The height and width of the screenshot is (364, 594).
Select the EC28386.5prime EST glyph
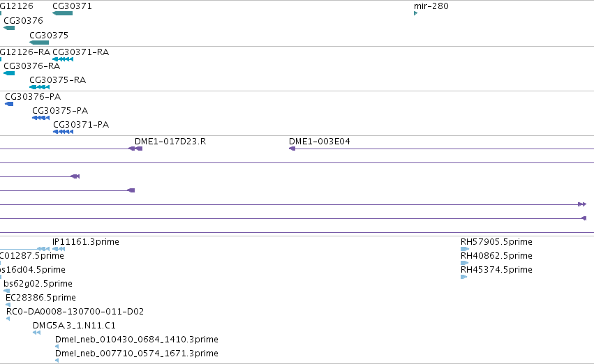8,305
